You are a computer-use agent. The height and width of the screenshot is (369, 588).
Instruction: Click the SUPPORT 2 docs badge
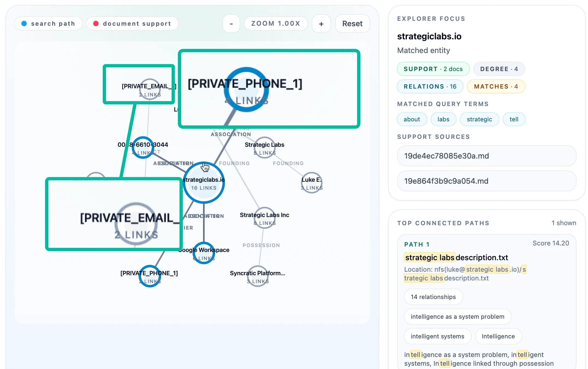433,69
